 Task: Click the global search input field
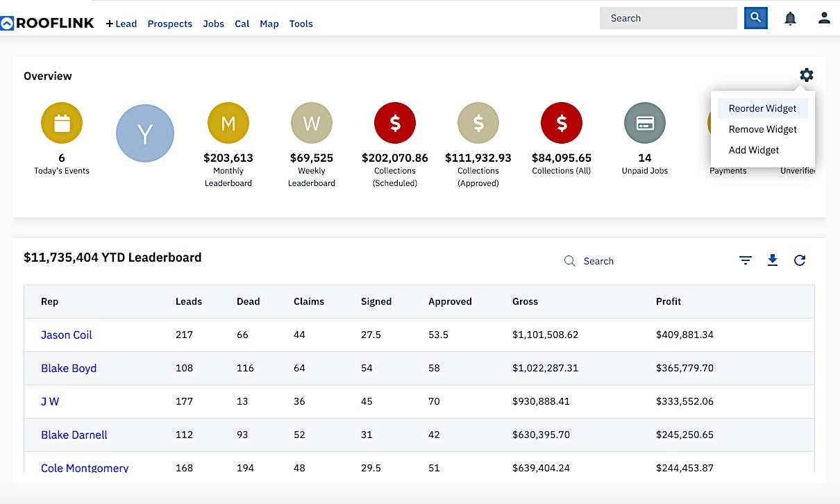point(666,18)
